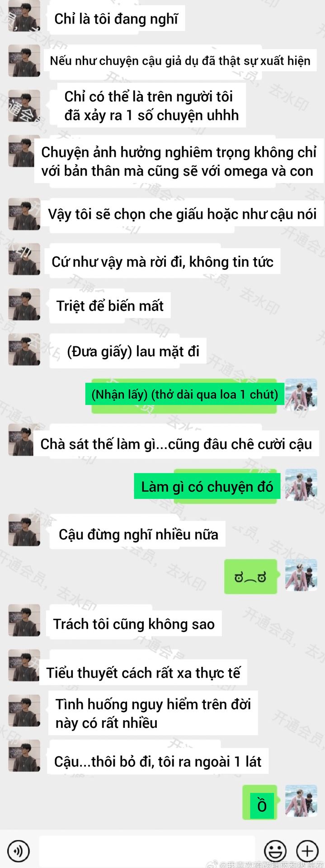Tap own avatar next to 'ಠ_ಠ' emoticon message

tap(301, 575)
